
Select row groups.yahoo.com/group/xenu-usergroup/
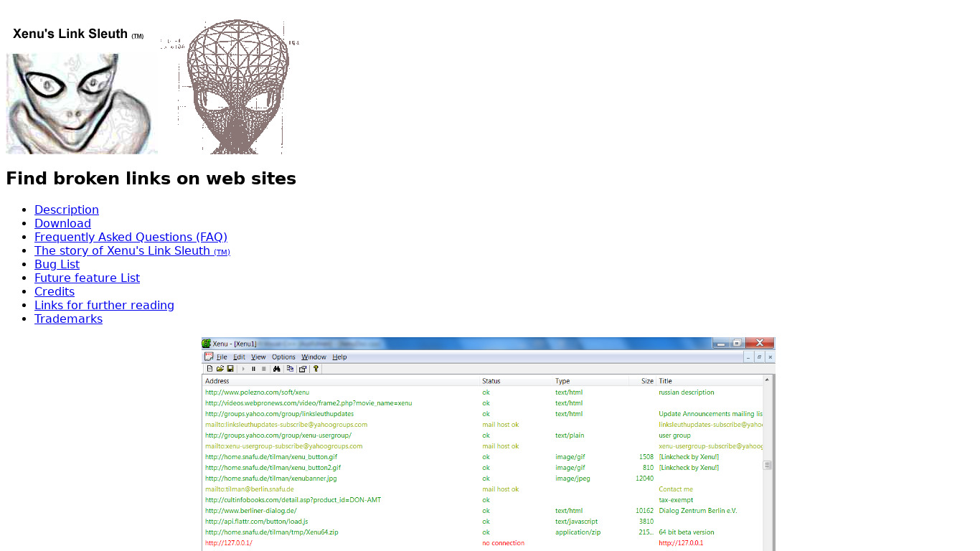pyautogui.click(x=278, y=435)
